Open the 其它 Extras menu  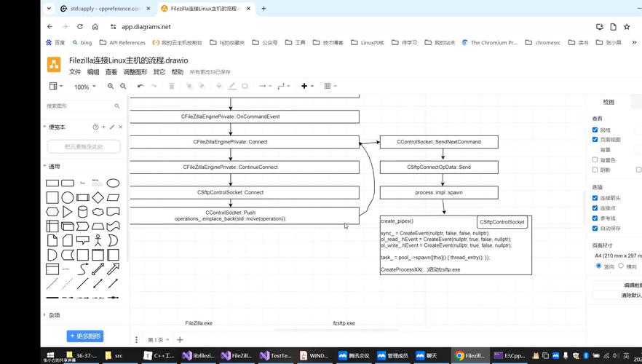[x=159, y=72]
